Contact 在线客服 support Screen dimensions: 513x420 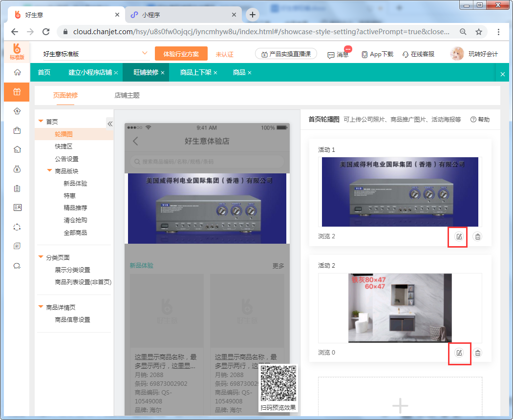click(x=418, y=54)
